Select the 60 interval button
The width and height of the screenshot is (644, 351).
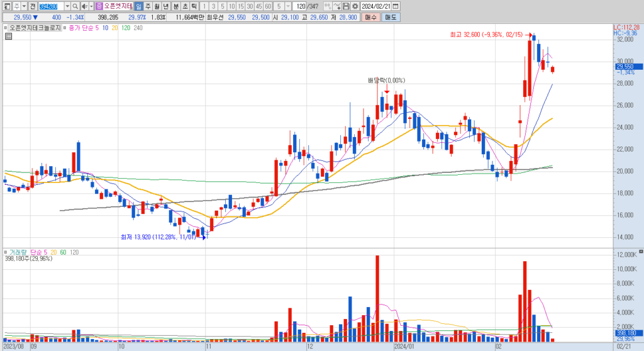(x=268, y=6)
